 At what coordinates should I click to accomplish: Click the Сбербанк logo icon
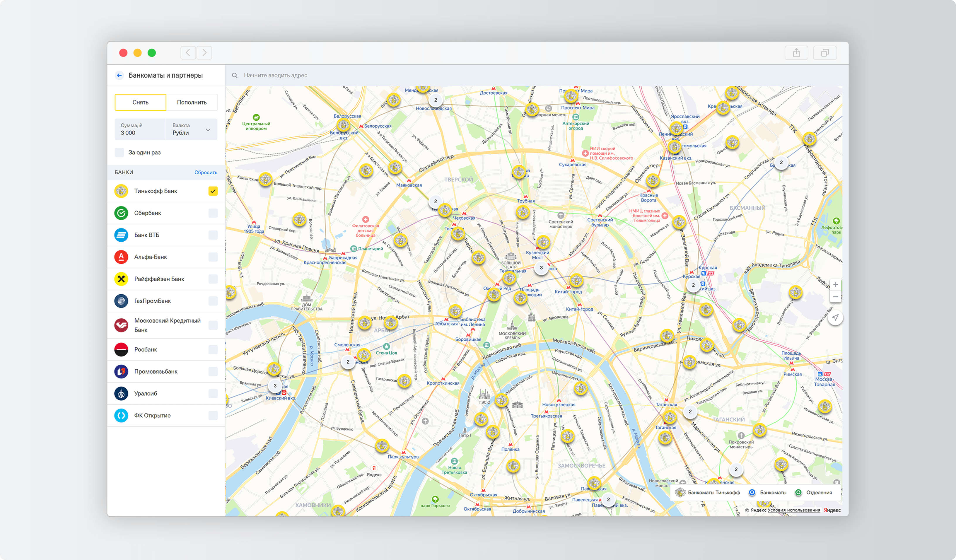pyautogui.click(x=121, y=213)
